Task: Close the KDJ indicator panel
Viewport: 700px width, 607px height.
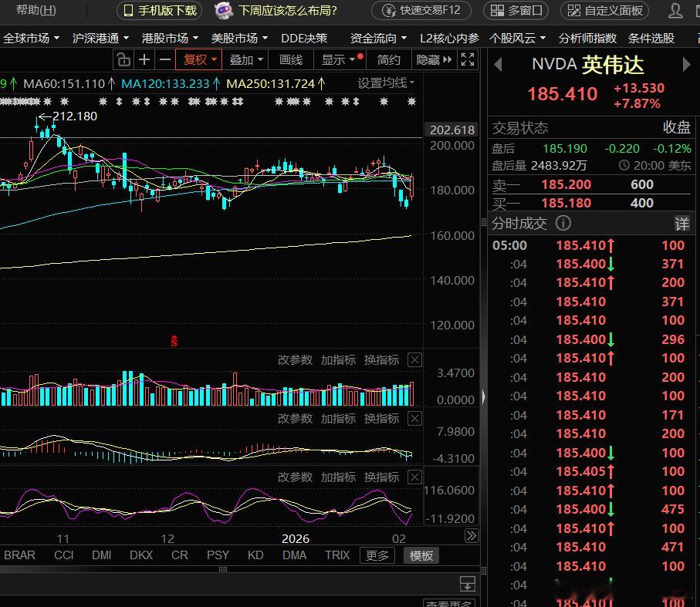Action: pyautogui.click(x=414, y=477)
